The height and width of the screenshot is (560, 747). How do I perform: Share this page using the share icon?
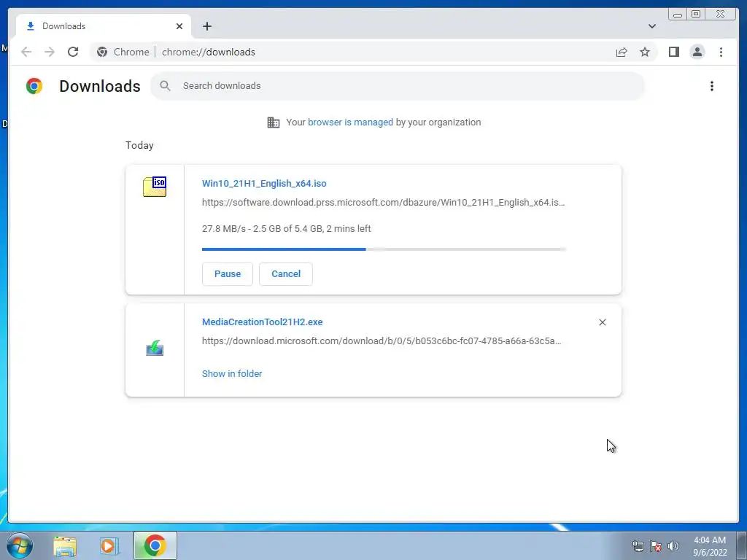(622, 52)
